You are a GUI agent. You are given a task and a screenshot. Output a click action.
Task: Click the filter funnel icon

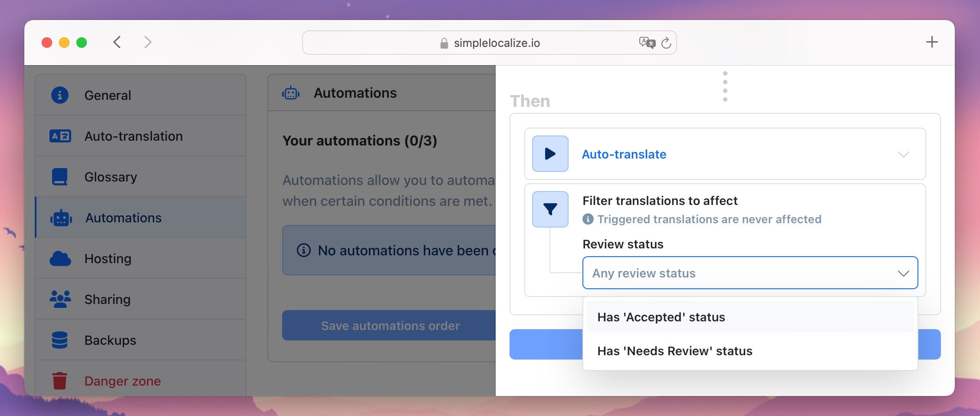(x=550, y=209)
